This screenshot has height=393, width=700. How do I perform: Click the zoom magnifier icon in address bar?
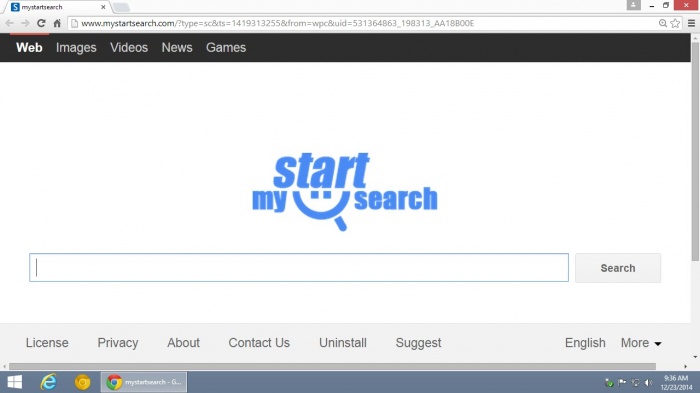pos(663,23)
